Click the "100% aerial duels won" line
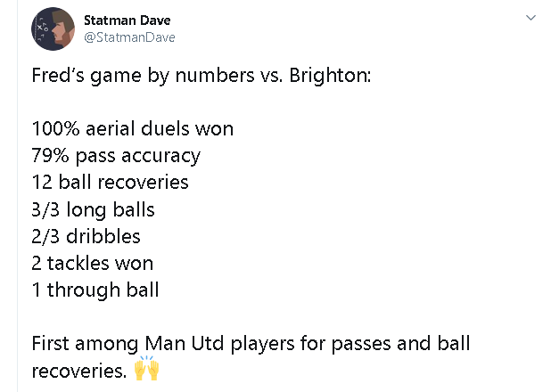 [x=133, y=128]
